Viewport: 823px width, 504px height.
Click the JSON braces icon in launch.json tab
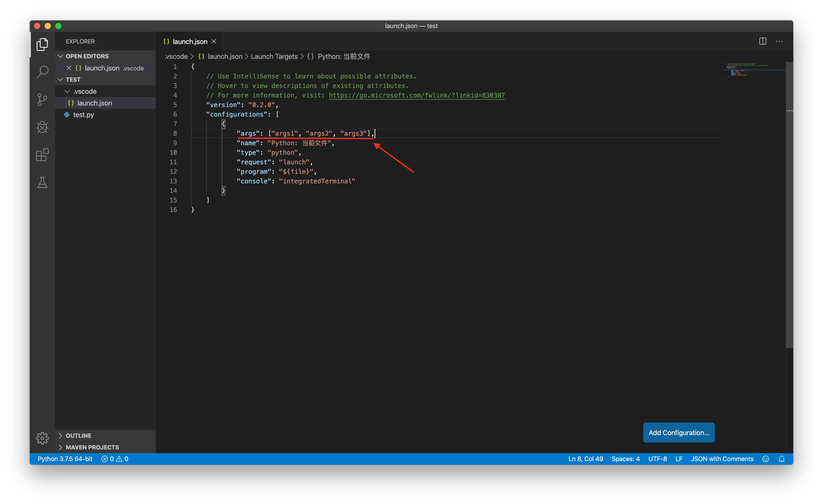[x=166, y=41]
